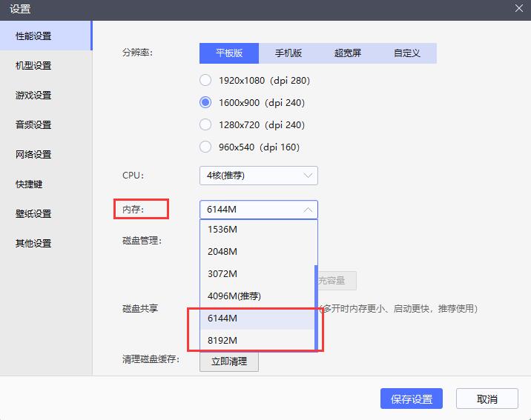Viewport: 531px width, 420px height.
Task: Go to 机型设置 in the sidebar
Action: click(33, 65)
